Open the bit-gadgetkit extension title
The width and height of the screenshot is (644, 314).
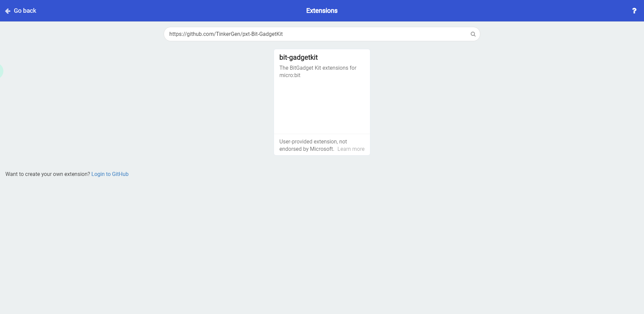pos(299,57)
